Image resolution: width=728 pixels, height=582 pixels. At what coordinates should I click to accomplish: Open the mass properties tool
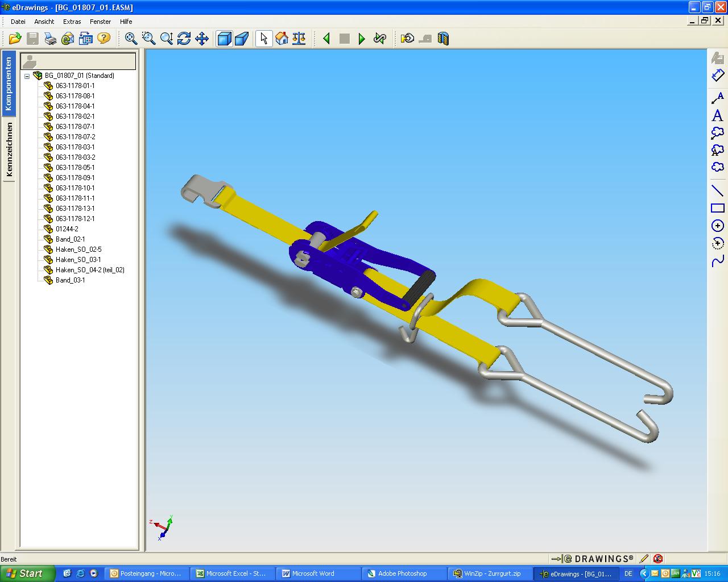point(298,39)
